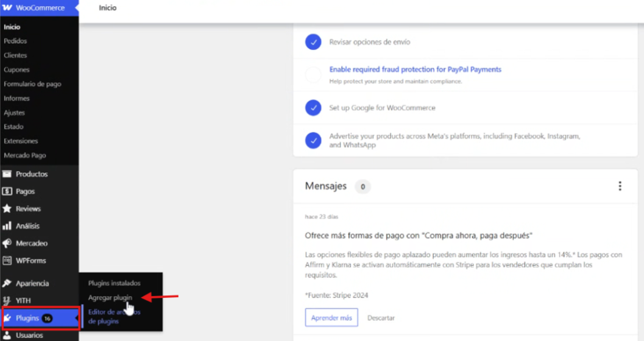Viewport: 644px width, 341px height.
Task: Click the "*Fuente: Stripe 2024" note
Action: (x=336, y=295)
